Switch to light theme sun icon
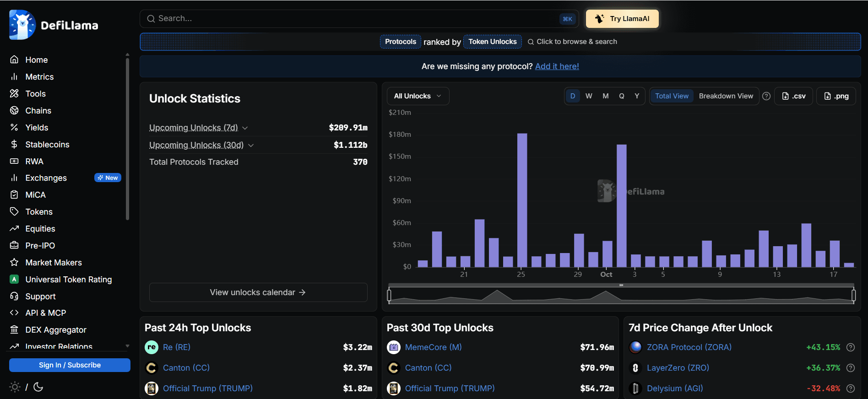 15,387
